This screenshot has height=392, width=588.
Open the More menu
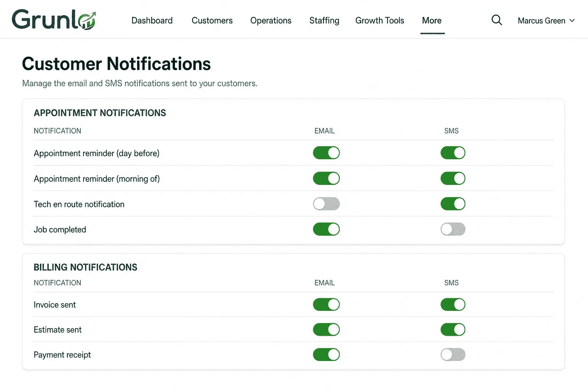click(x=432, y=21)
